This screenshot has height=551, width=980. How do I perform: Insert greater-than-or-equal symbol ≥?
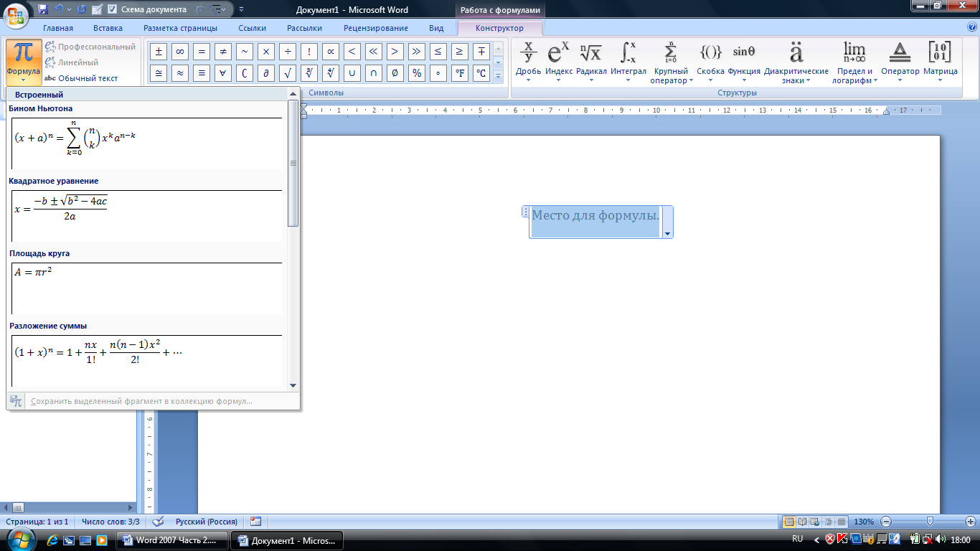coord(460,51)
